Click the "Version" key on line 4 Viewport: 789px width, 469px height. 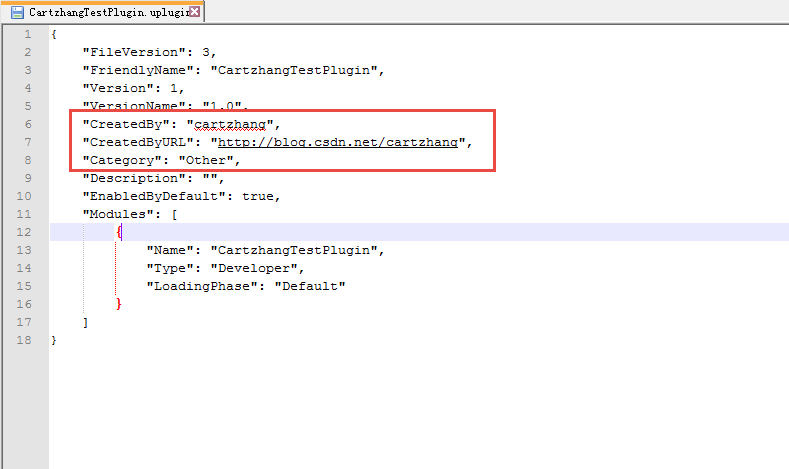118,89
